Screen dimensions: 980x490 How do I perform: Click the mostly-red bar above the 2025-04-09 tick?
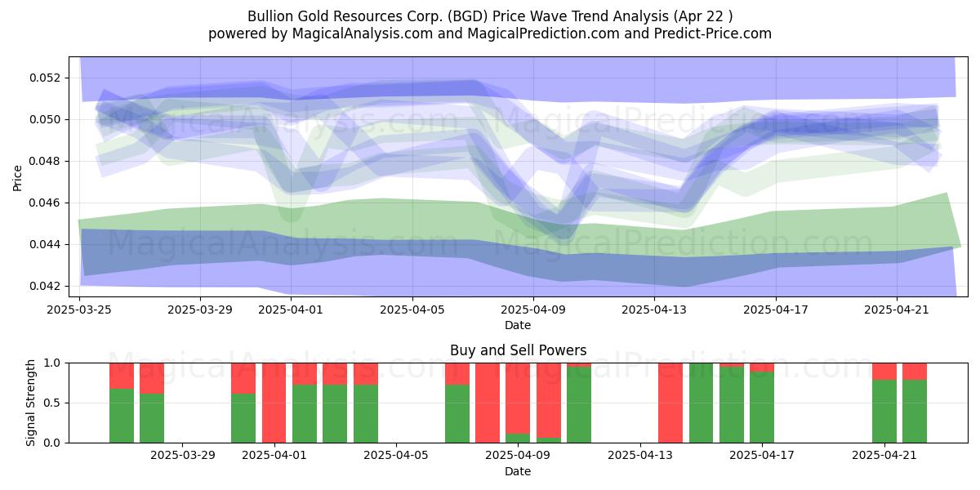(x=518, y=403)
